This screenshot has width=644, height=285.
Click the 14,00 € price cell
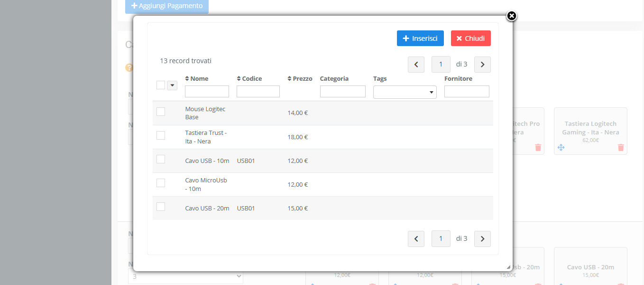tap(298, 113)
